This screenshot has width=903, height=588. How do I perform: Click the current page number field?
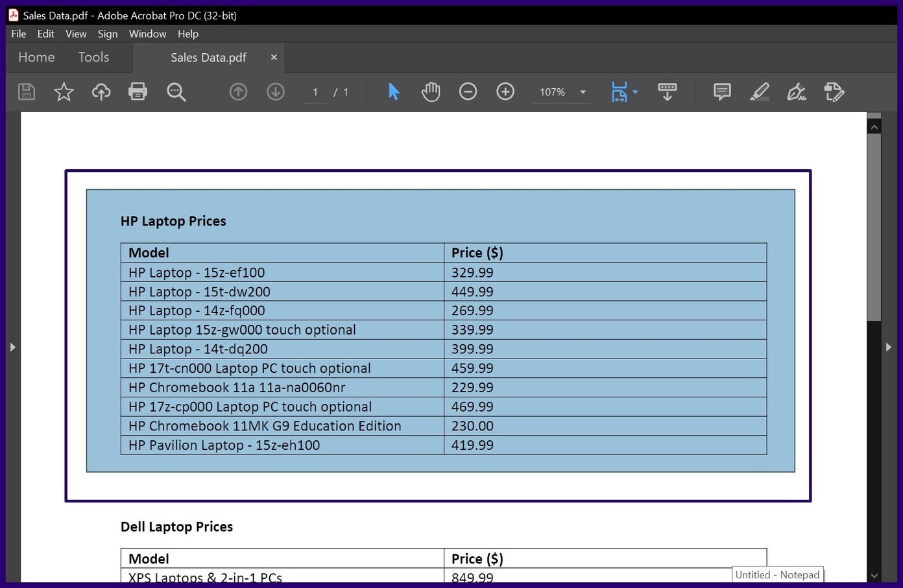[315, 92]
